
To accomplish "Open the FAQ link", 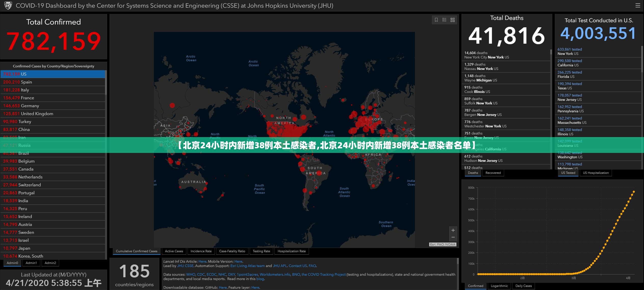I will [x=312, y=266].
